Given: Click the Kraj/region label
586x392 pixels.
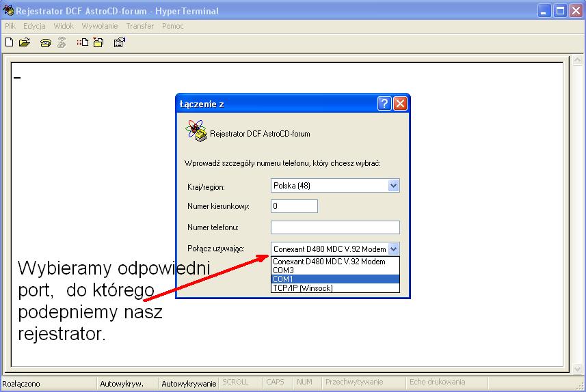Looking at the screenshot, I should (x=206, y=187).
